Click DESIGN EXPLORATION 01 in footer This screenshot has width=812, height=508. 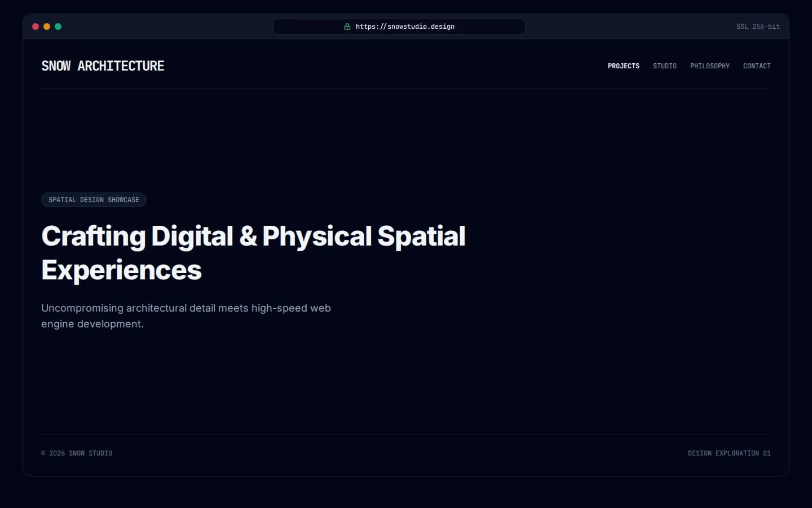click(x=729, y=453)
